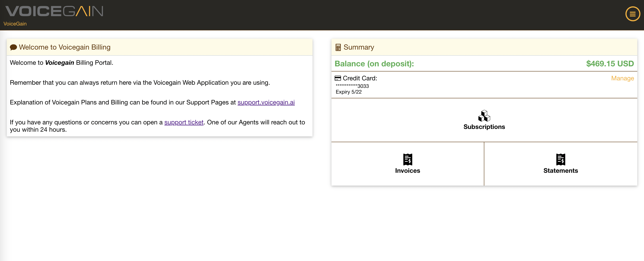
Task: Click the credit card icon
Action: [x=338, y=78]
